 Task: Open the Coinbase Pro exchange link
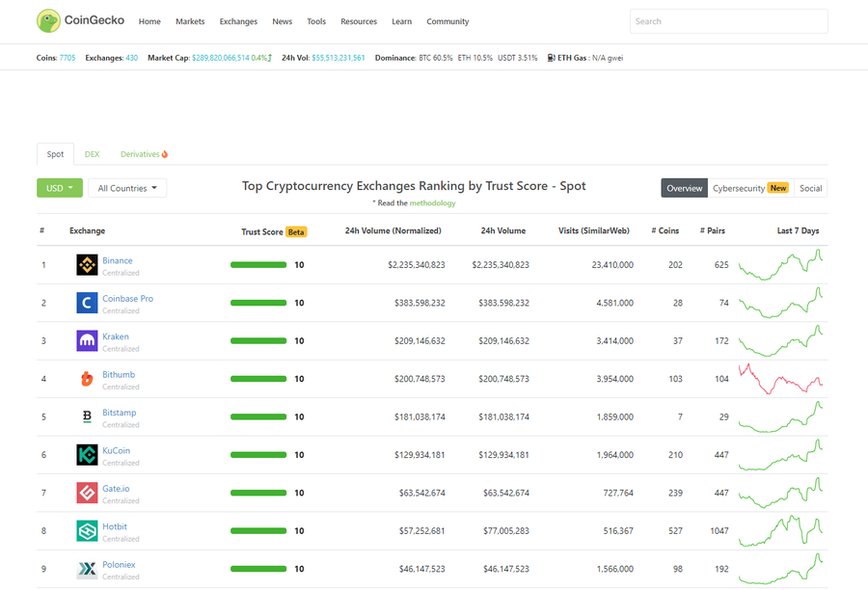click(128, 298)
